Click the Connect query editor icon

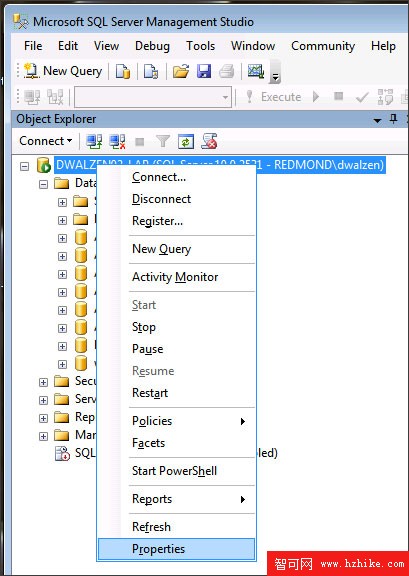[x=32, y=97]
